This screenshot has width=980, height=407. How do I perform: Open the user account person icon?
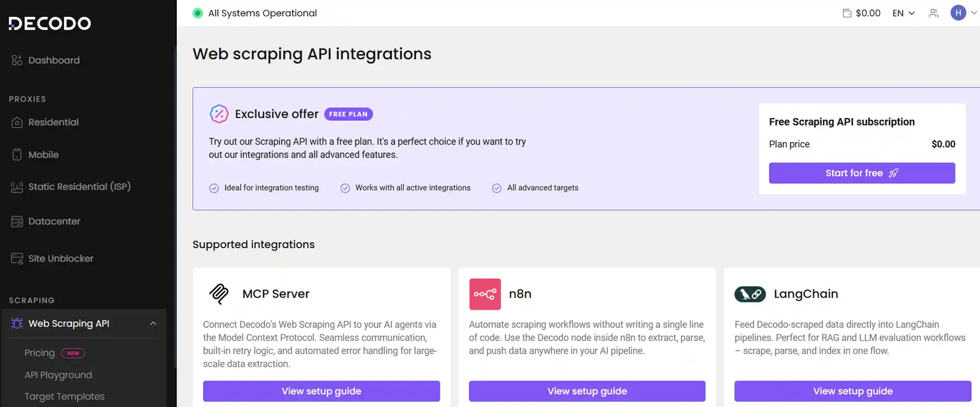(934, 13)
